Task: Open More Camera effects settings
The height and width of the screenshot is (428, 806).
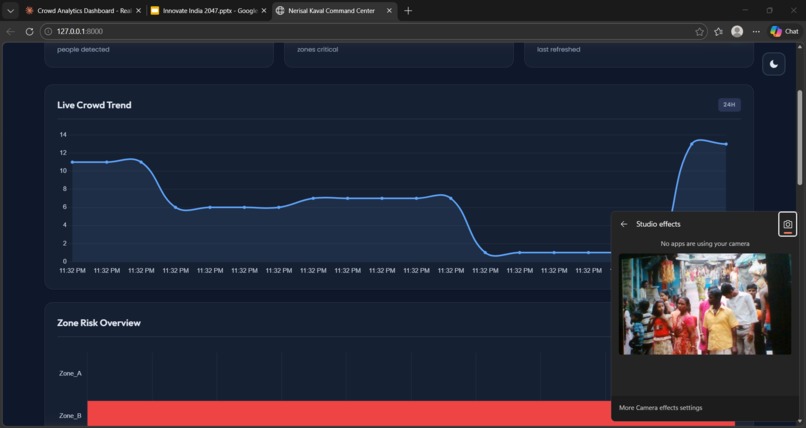Action: click(660, 408)
